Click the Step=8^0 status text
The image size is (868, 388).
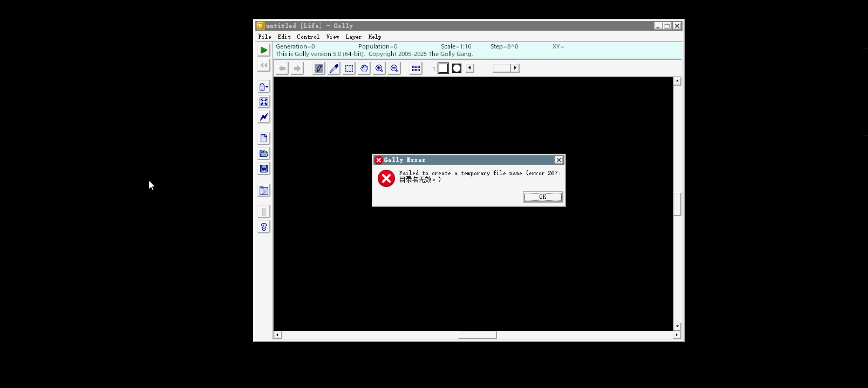click(504, 47)
